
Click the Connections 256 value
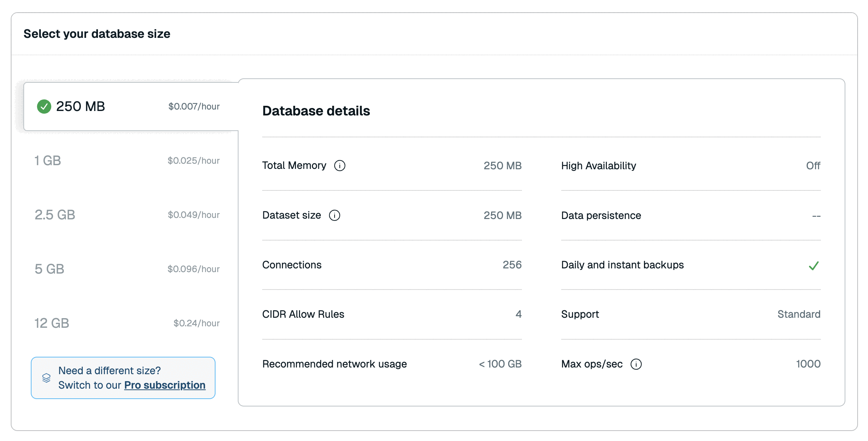(x=512, y=265)
